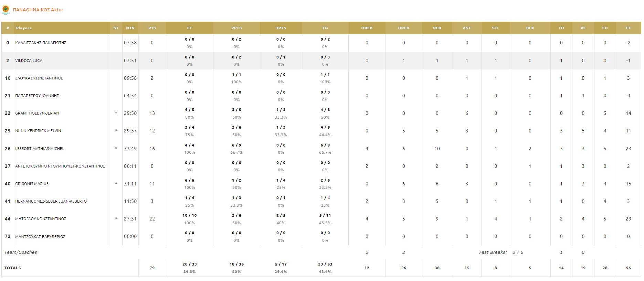Click the Team/Coaches row label
This screenshot has height=281, width=644.
pos(20,252)
